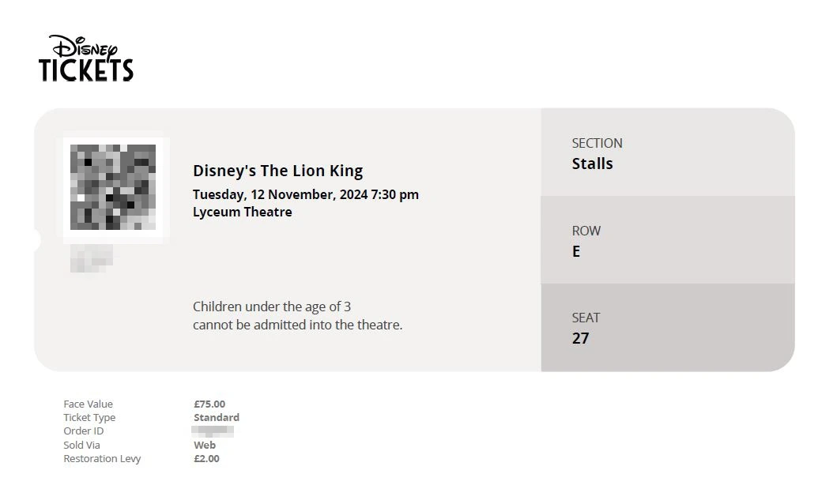Select the Stalls section value
The height and width of the screenshot is (504, 837).
[x=592, y=164]
